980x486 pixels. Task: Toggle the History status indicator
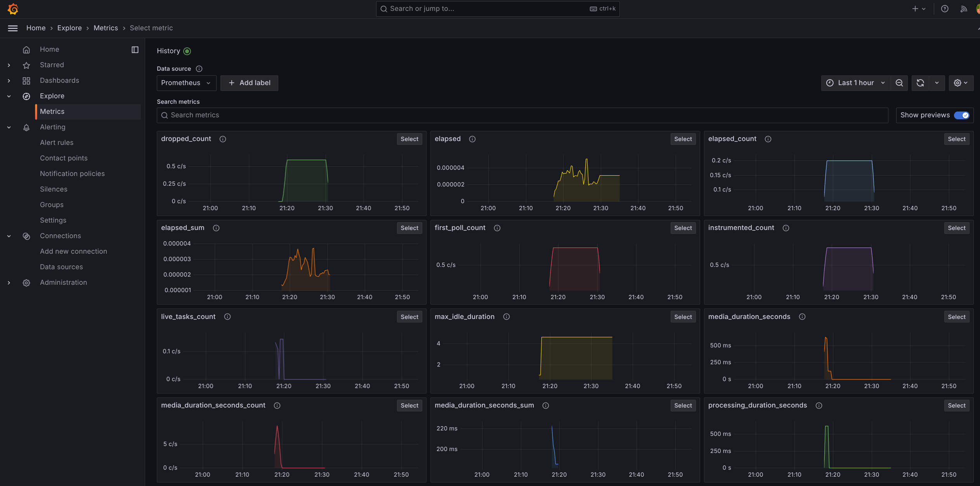187,51
